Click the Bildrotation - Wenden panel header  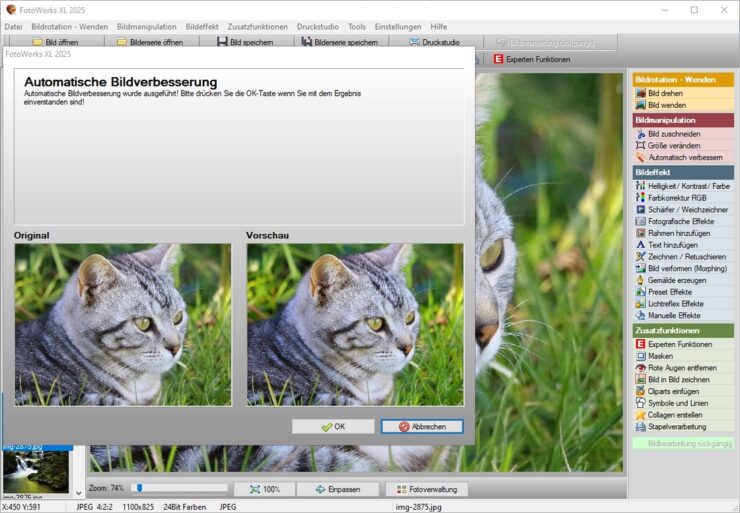(683, 80)
